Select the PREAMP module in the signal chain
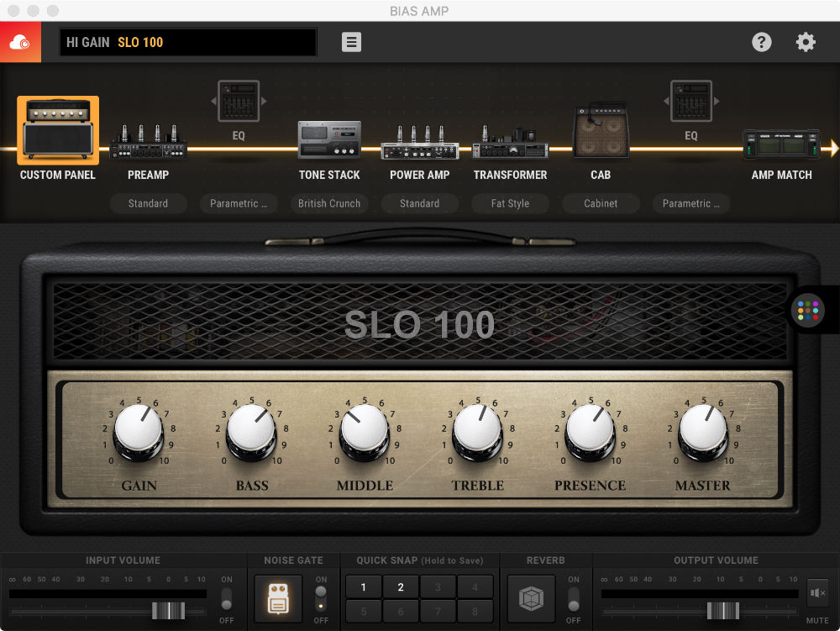This screenshot has height=631, width=840. [x=148, y=143]
